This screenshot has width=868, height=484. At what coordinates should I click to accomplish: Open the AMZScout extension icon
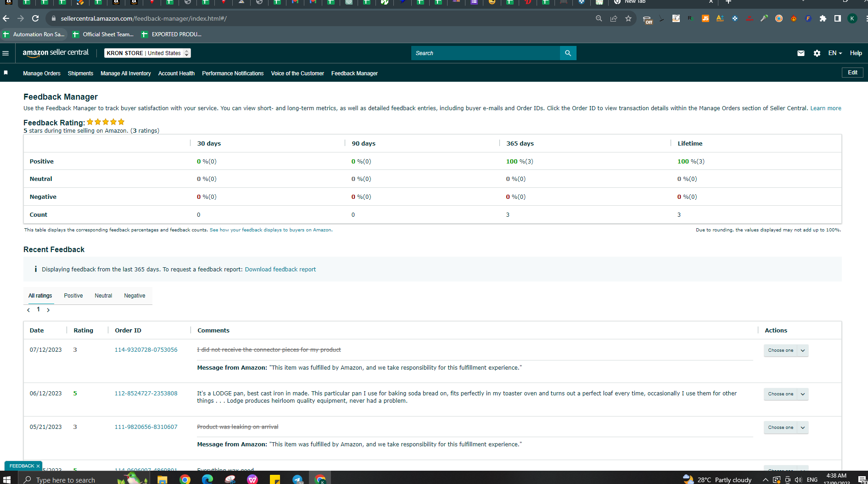coord(720,18)
